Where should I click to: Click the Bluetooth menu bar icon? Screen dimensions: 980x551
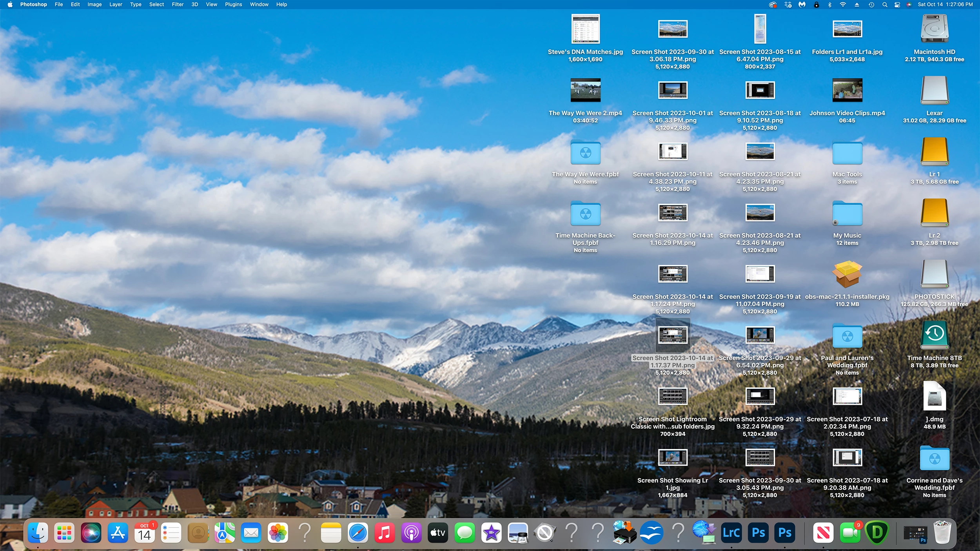pyautogui.click(x=829, y=5)
